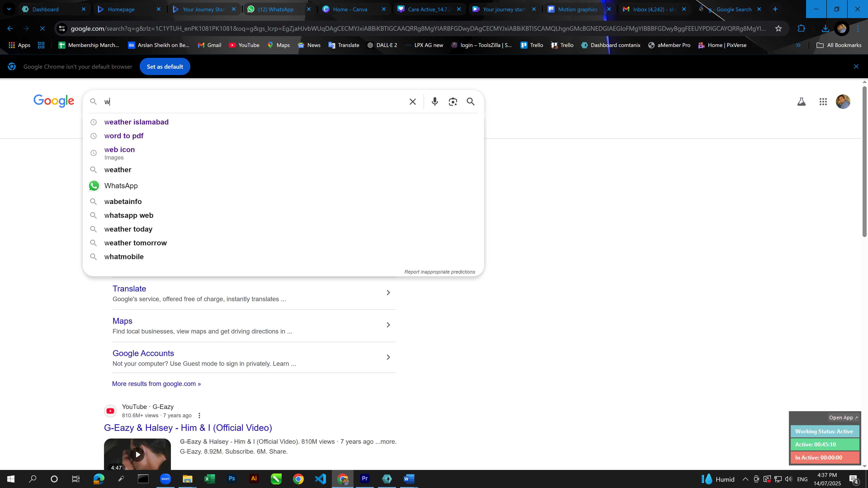Open Chrome downloads icon

tap(825, 29)
